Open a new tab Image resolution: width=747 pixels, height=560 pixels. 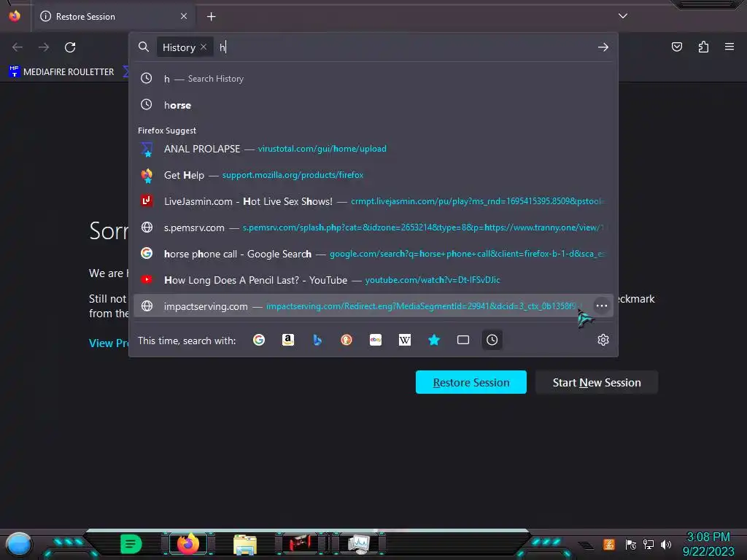click(x=211, y=17)
